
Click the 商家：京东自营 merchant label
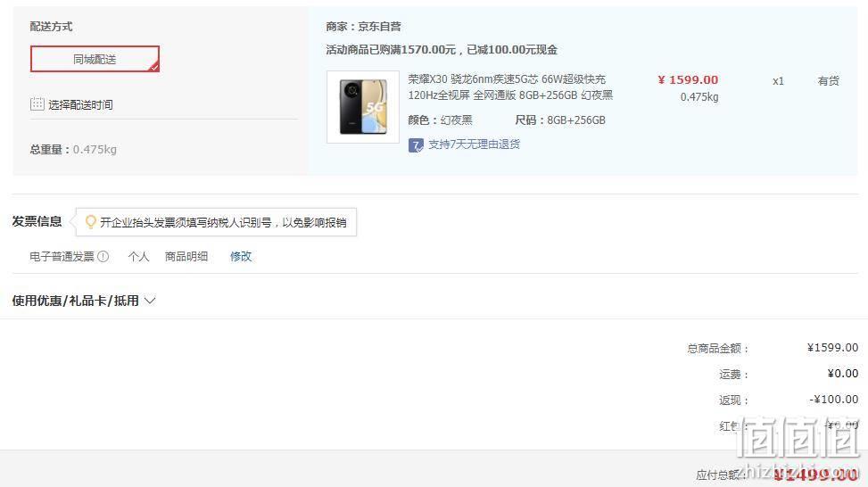(x=363, y=26)
